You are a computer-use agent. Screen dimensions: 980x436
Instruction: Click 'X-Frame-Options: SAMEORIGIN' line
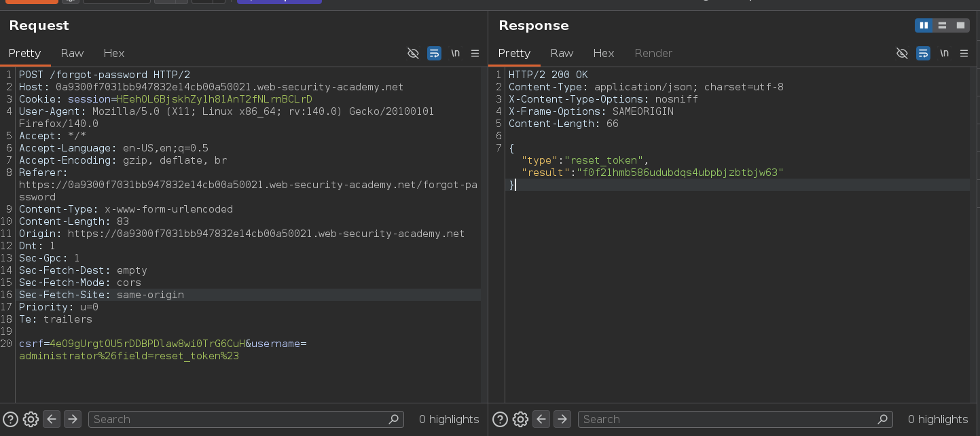point(591,111)
